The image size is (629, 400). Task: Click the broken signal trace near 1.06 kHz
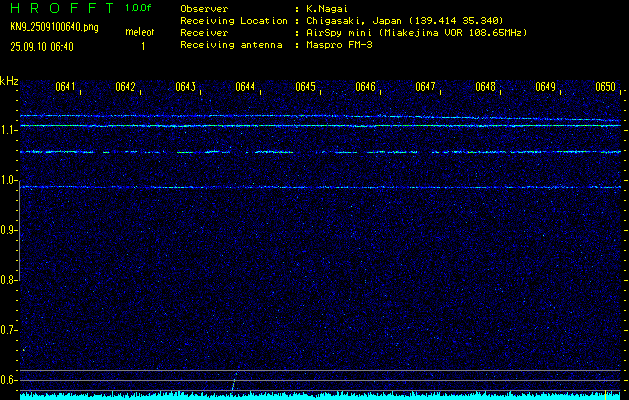tap(320, 152)
